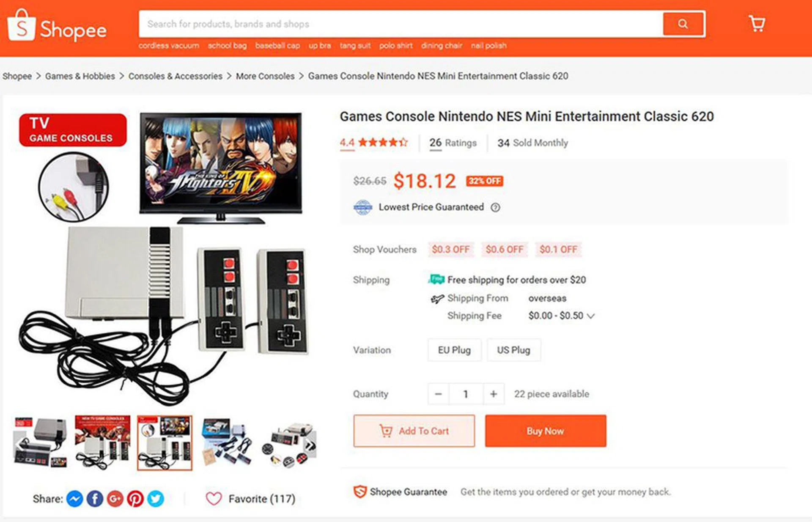Image resolution: width=812 pixels, height=522 pixels.
Task: Show next product thumbnails with arrow
Action: click(311, 445)
